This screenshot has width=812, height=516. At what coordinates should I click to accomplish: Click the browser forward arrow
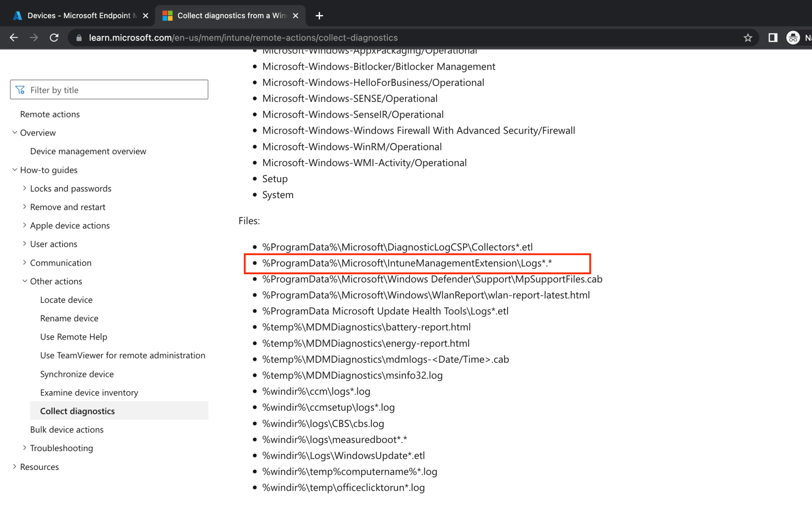pyautogui.click(x=34, y=38)
